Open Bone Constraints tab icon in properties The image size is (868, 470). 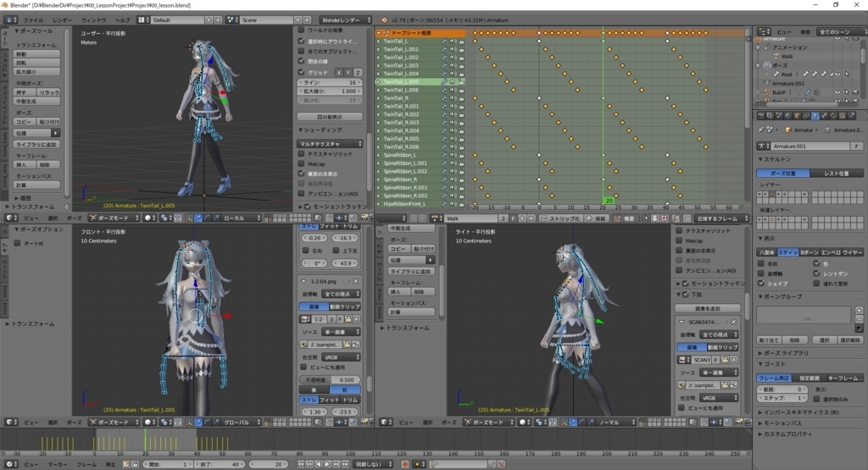(833, 115)
